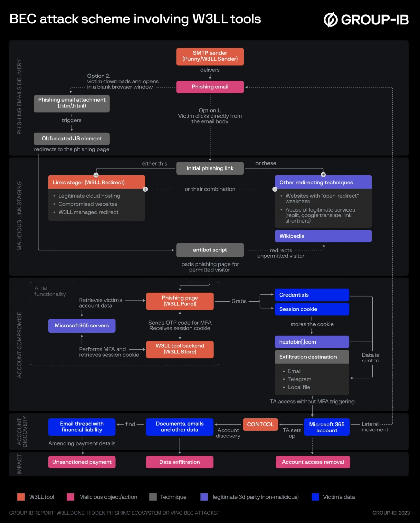Click the SMTP sender box
Image resolution: width=420 pixels, height=523 pixels.
pos(210,56)
